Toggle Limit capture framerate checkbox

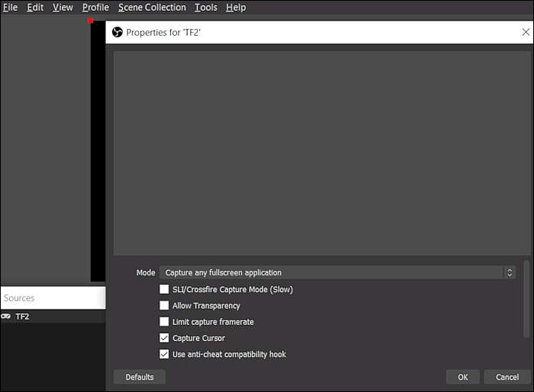164,322
